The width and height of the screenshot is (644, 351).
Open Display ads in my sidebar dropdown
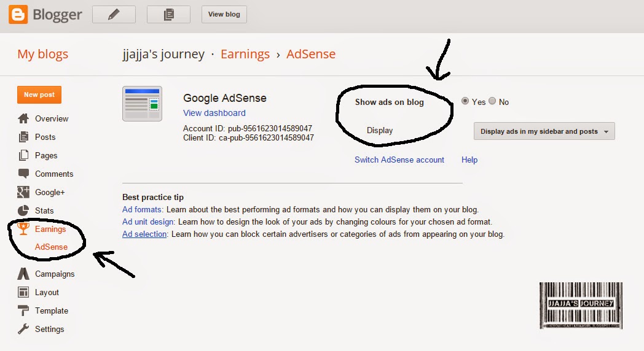[544, 131]
